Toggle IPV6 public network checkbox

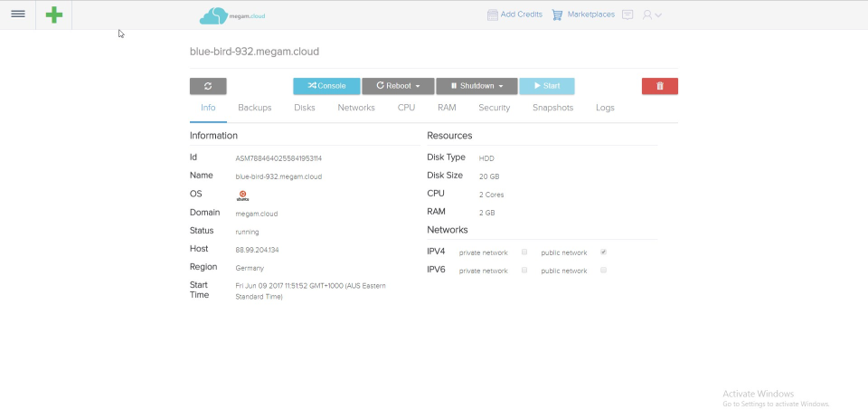pos(603,271)
